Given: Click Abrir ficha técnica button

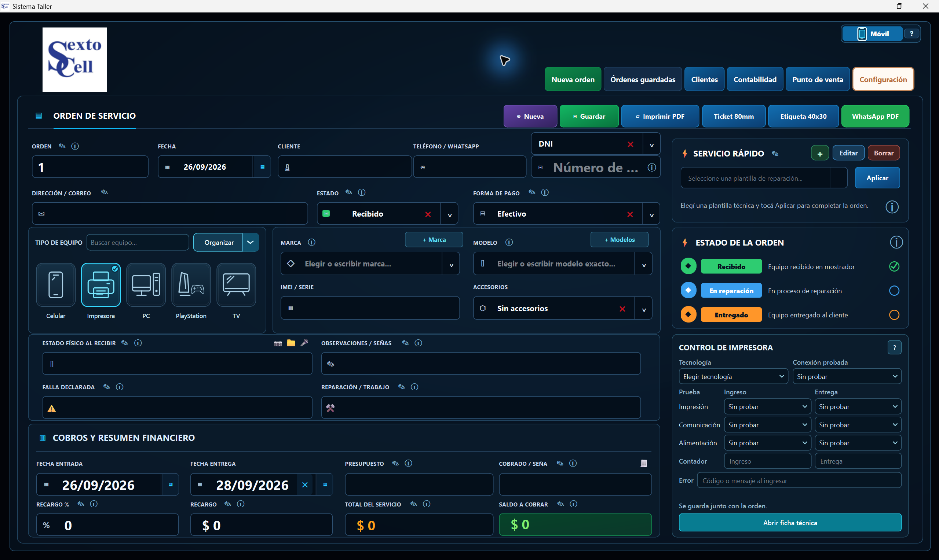Looking at the screenshot, I should 790,523.
